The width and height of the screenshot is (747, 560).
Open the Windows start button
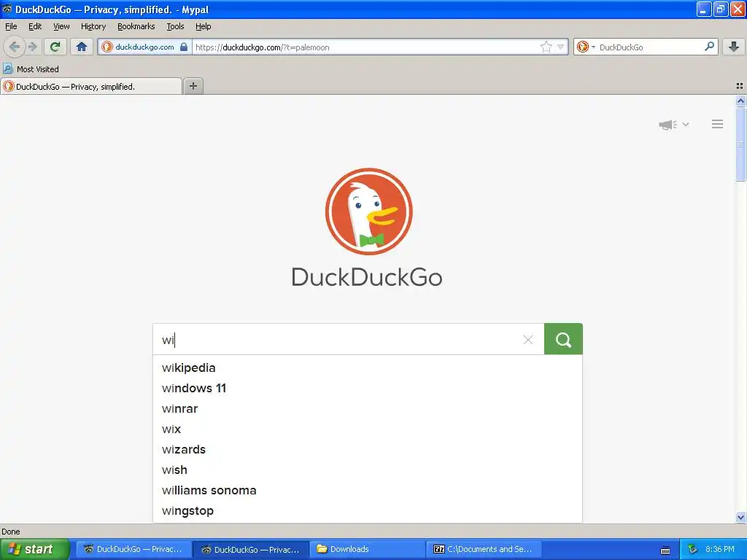click(34, 549)
